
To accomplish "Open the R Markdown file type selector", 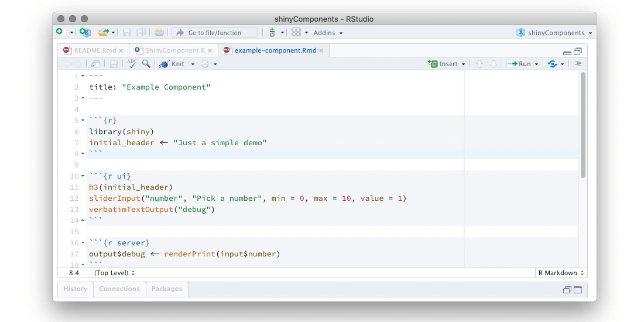I will pyautogui.click(x=561, y=273).
